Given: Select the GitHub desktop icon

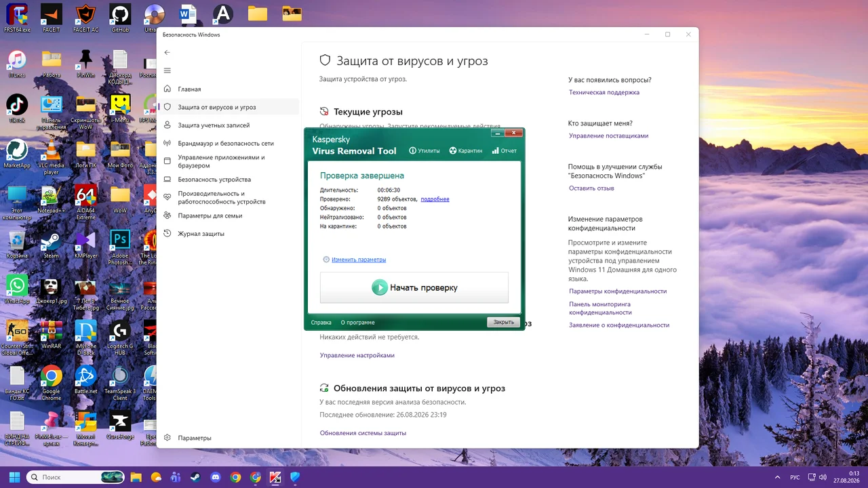Looking at the screenshot, I should pos(120,18).
